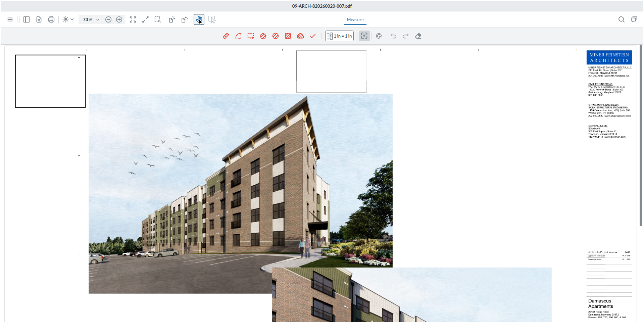Select the rectangle area measurement tool
Image resolution: width=644 pixels, height=335 pixels.
(x=288, y=36)
